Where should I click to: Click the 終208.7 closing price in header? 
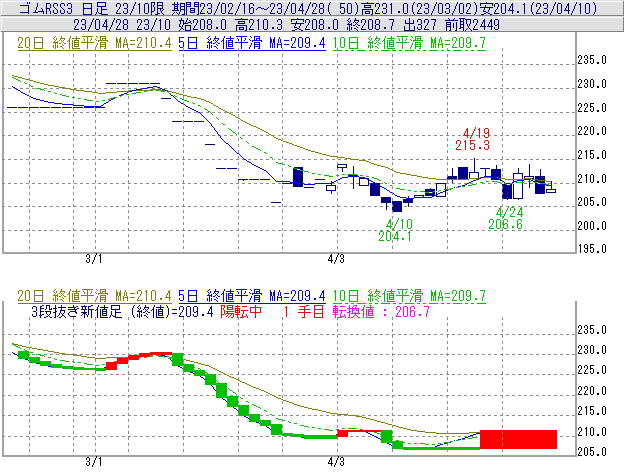coord(370,25)
